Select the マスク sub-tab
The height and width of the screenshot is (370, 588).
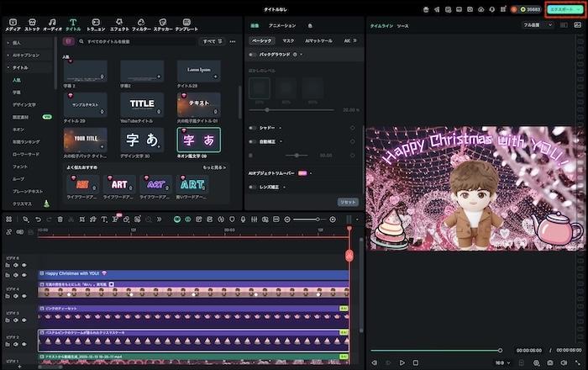point(288,40)
